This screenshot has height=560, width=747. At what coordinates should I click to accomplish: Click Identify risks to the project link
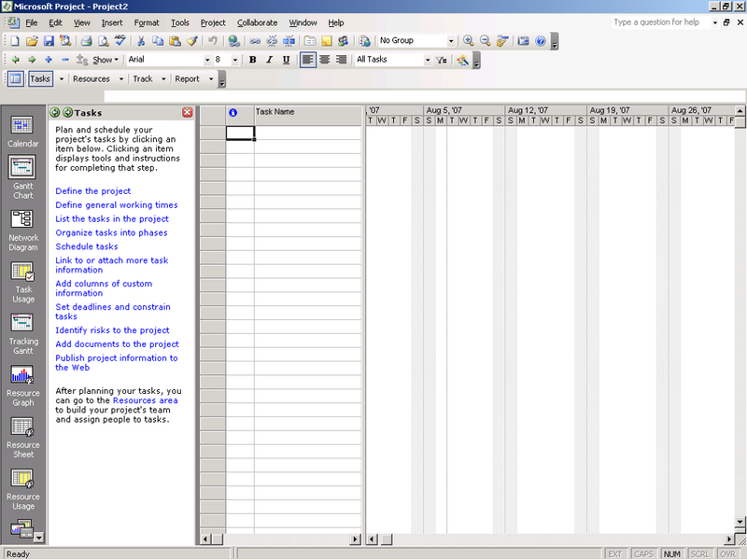112,330
